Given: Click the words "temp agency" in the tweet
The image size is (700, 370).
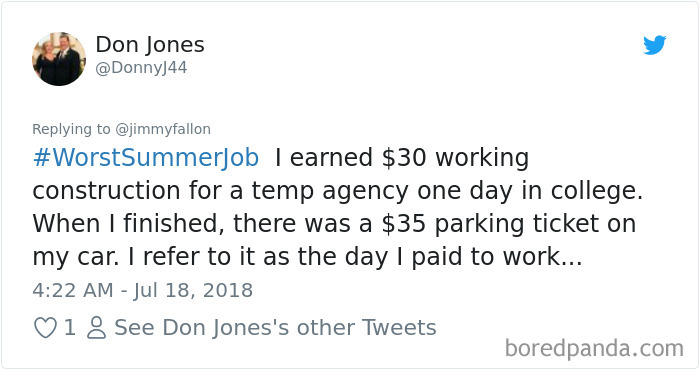Looking at the screenshot, I should [330, 191].
